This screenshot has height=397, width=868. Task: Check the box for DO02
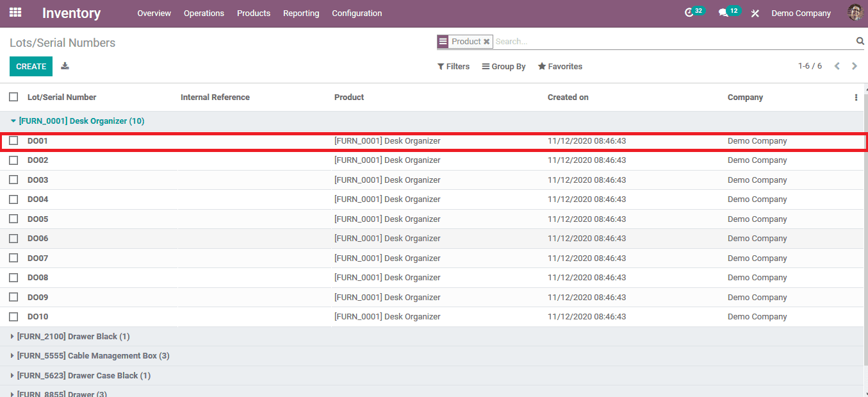click(13, 160)
